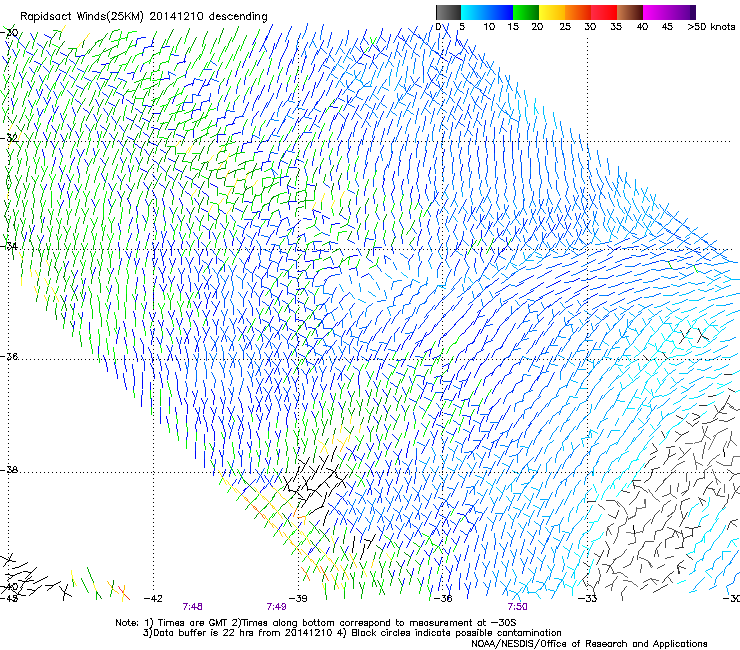Click the "40" legend scale number

642,26
